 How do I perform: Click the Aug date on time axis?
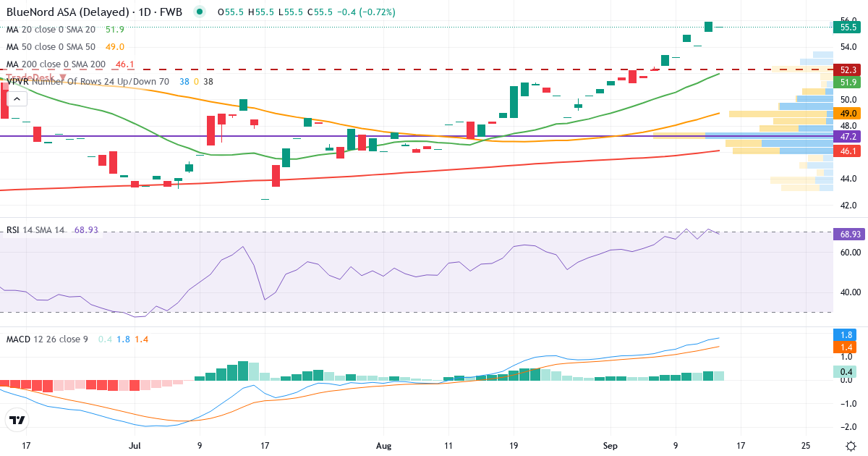(384, 446)
